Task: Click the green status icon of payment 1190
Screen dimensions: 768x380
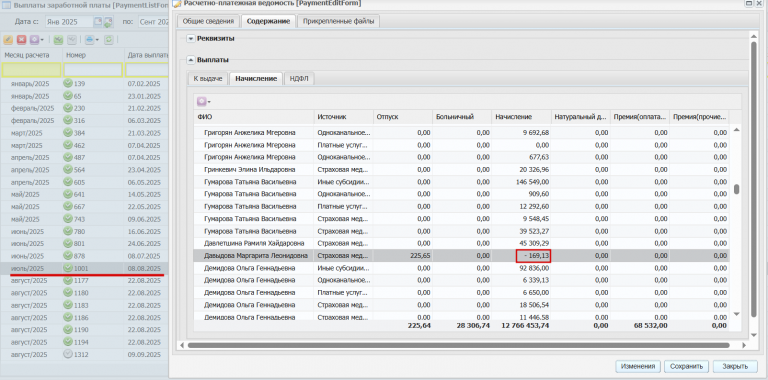Action: point(68,330)
